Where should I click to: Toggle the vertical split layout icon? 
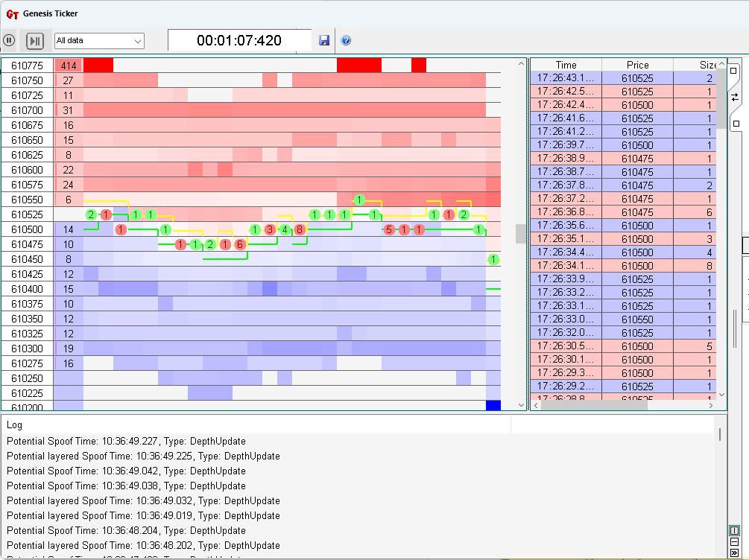point(734,529)
